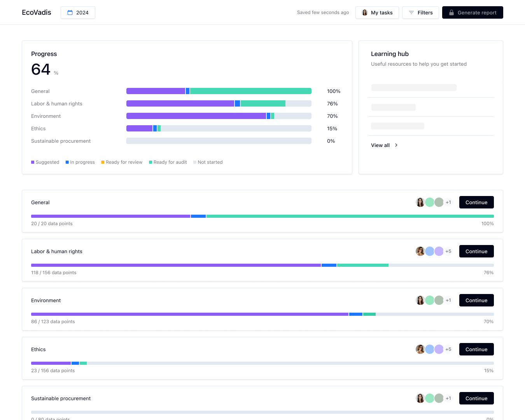The image size is (525, 420).
Task: Click the +5 collaborator badge on Ethics row
Action: point(448,349)
